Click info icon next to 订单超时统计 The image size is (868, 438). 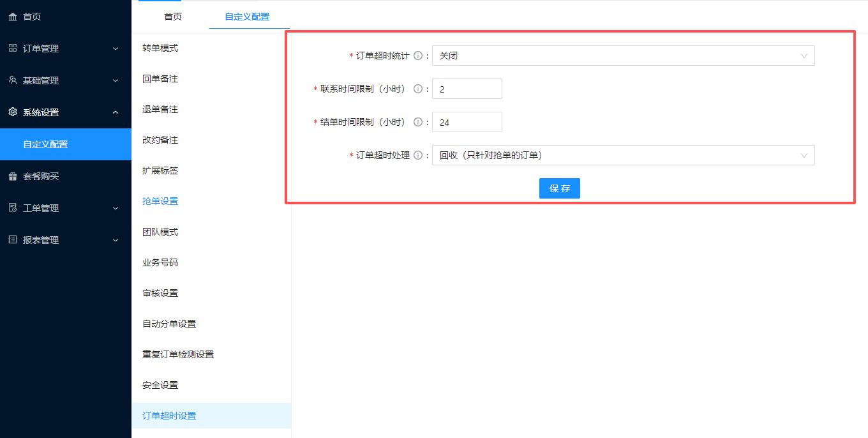pyautogui.click(x=418, y=56)
